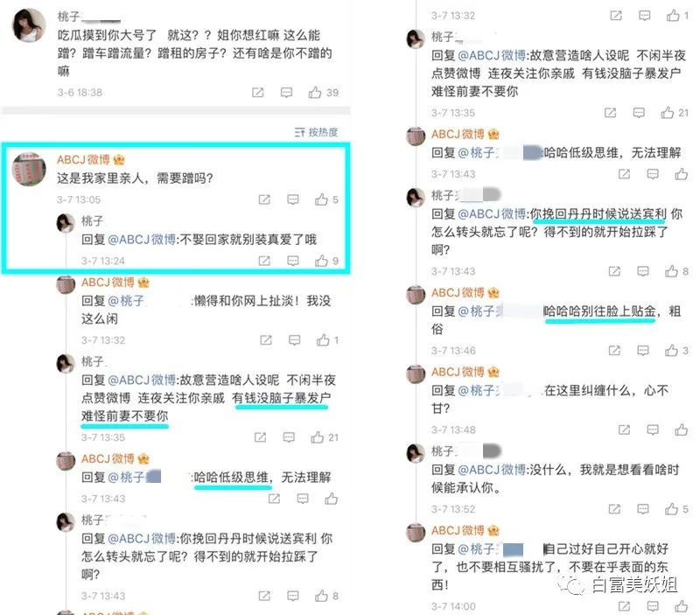Sort comments by 按热度

316,132
